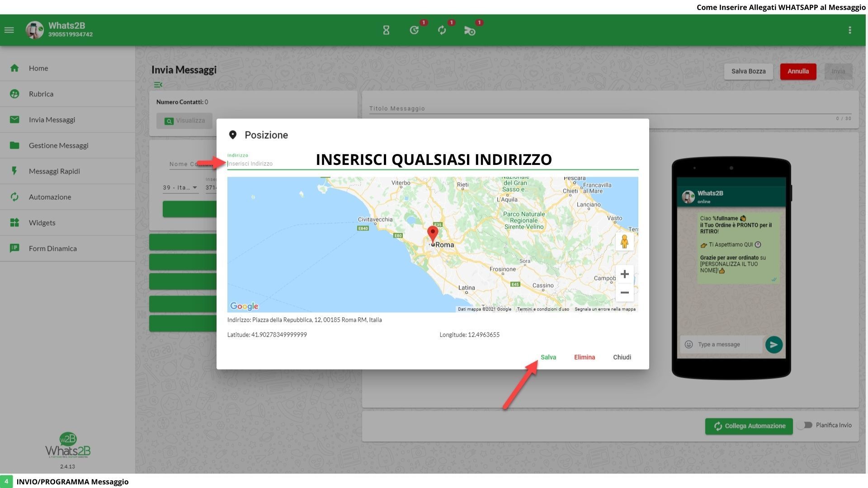
Task: Click the Gestione Messaggi folder icon
Action: (x=14, y=145)
